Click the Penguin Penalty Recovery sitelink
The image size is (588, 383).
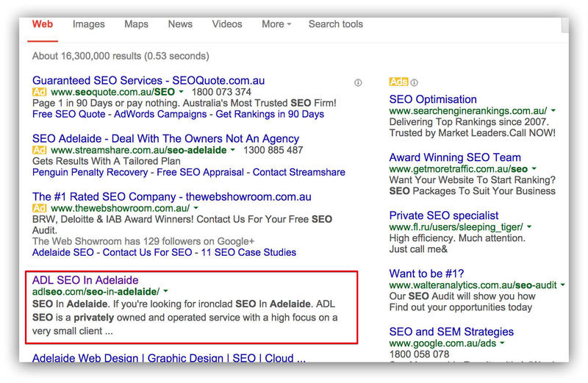click(90, 172)
